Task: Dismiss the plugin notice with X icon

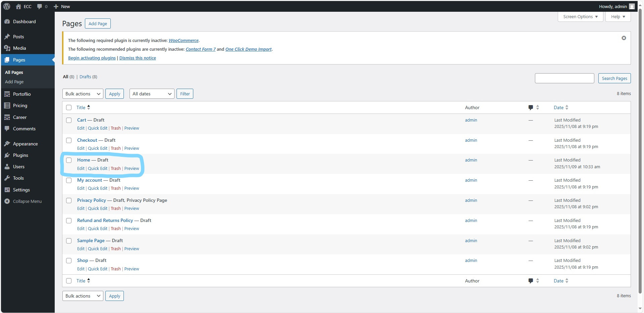Action: click(624, 38)
